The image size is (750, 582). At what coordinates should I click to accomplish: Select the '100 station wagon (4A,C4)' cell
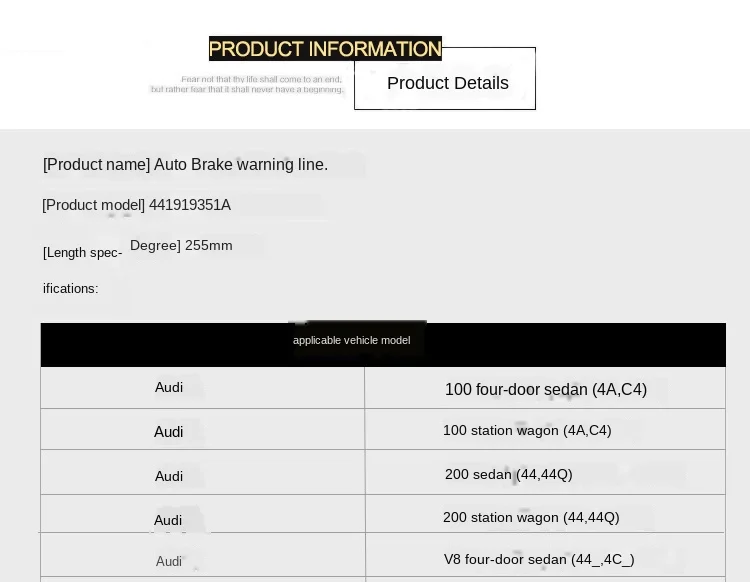527,430
